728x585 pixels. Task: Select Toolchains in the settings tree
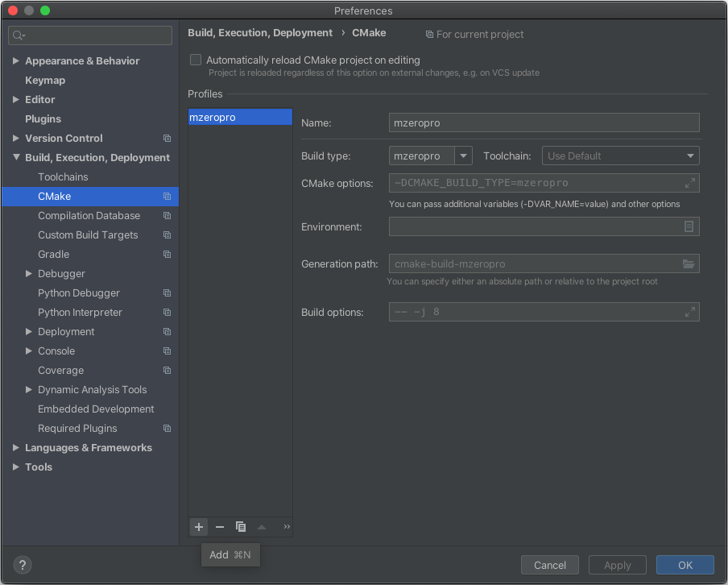(63, 177)
